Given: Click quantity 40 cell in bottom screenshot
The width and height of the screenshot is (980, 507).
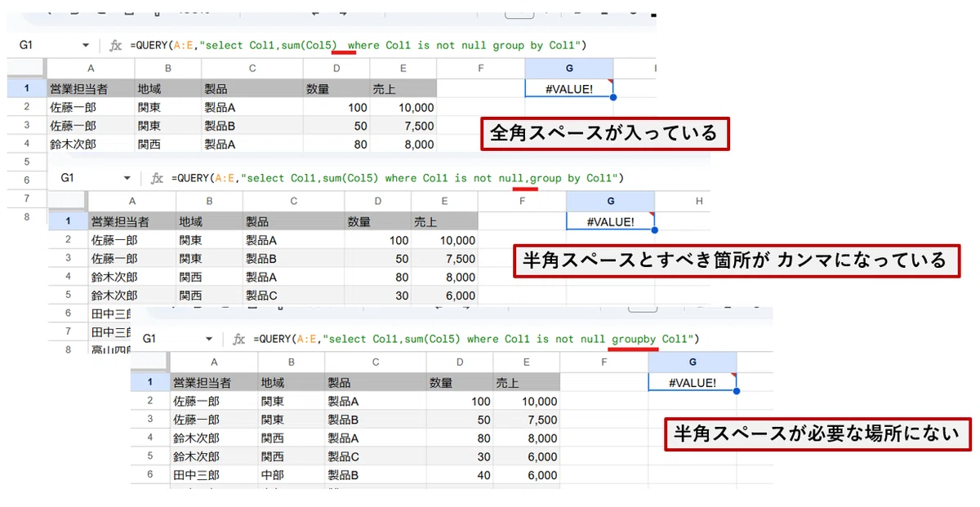Looking at the screenshot, I should (461, 474).
